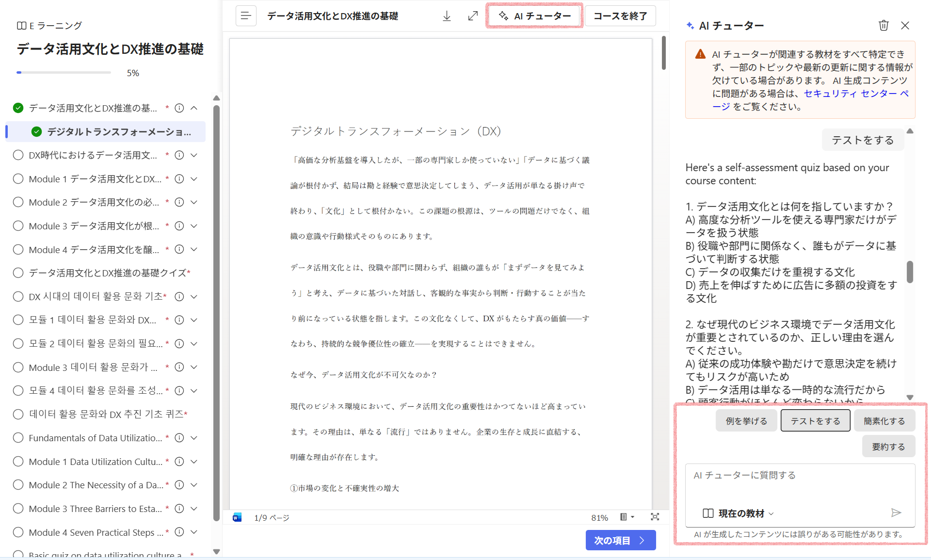Collapse the first データ活用文化とDX推進の基 section
Viewport: 931px width, 560px height.
click(x=194, y=108)
